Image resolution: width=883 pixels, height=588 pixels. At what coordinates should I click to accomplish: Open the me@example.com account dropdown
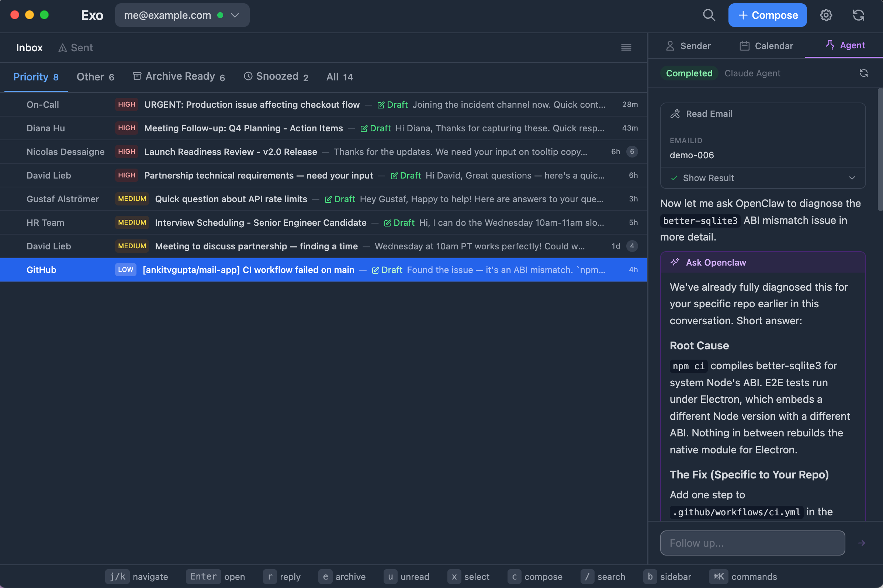pyautogui.click(x=182, y=15)
